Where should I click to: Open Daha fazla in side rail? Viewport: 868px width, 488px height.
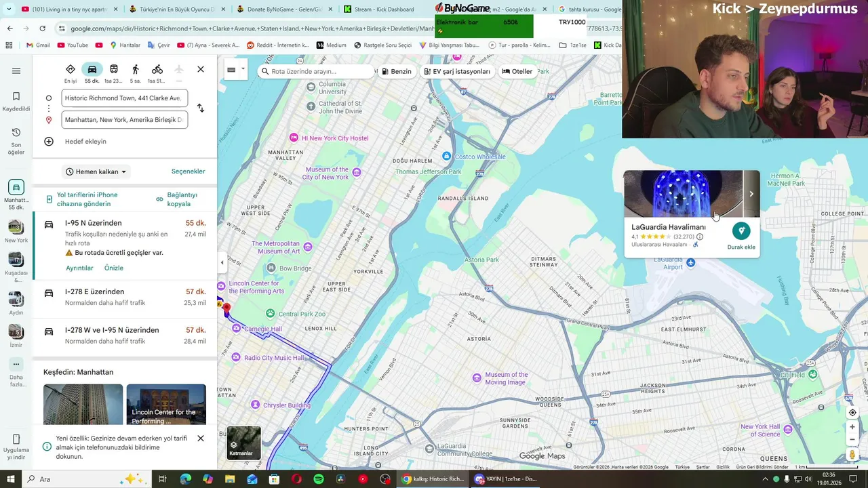(16, 372)
